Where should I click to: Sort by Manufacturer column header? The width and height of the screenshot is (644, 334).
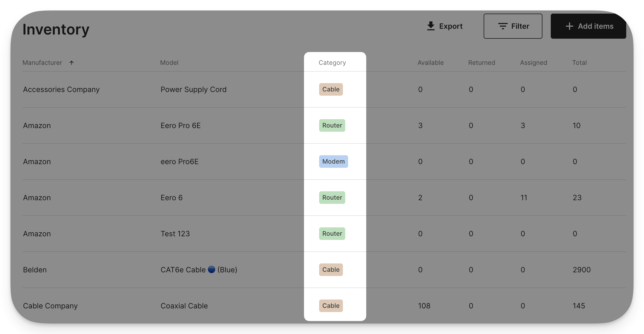tap(42, 63)
